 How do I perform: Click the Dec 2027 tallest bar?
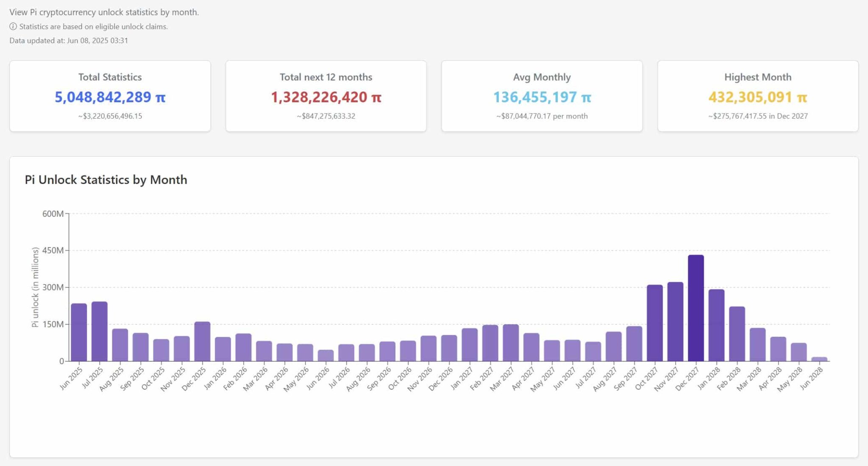pos(696,308)
